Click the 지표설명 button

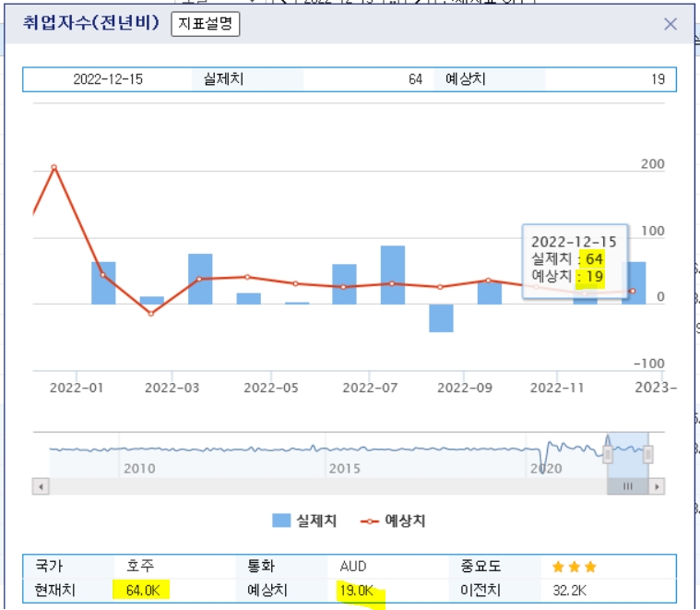click(206, 24)
